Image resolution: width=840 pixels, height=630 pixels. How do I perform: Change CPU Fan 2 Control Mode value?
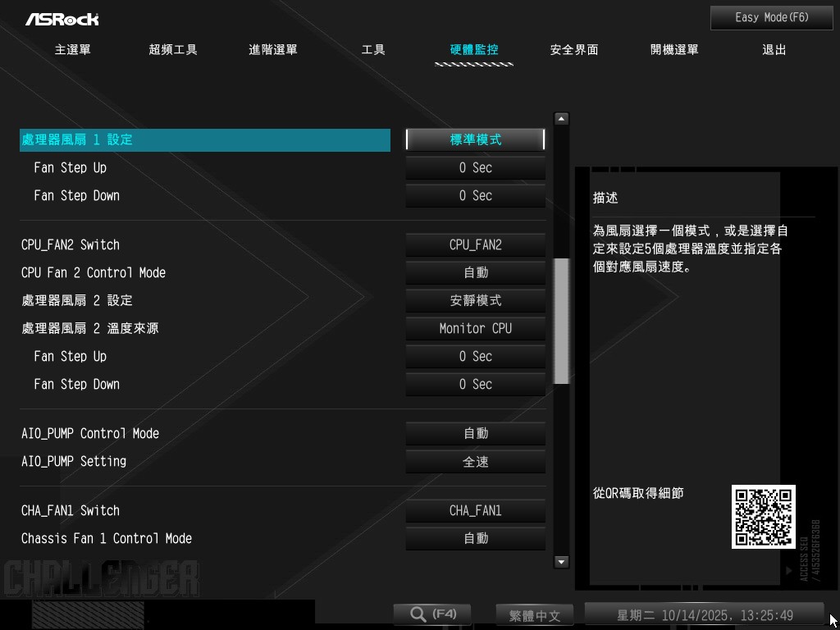(x=475, y=273)
